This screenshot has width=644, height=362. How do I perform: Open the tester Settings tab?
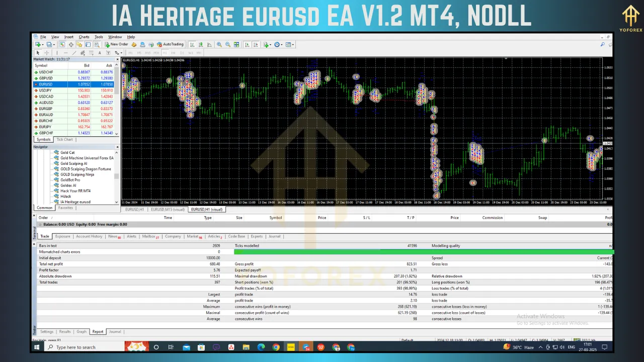point(47,332)
